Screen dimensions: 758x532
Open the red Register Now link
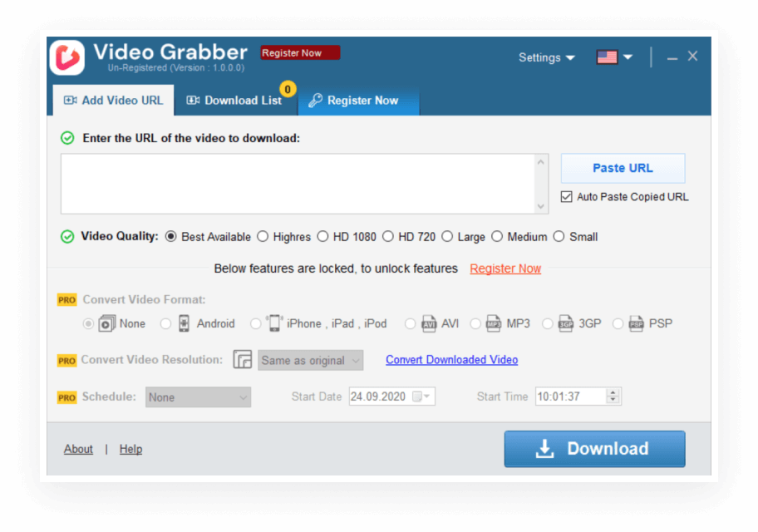point(505,268)
